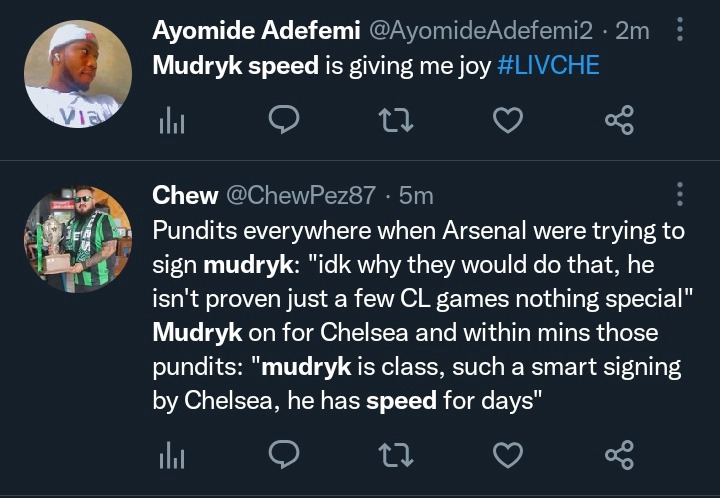View analytics for Chew's tweet
The height and width of the screenshot is (498, 720).
[x=172, y=456]
